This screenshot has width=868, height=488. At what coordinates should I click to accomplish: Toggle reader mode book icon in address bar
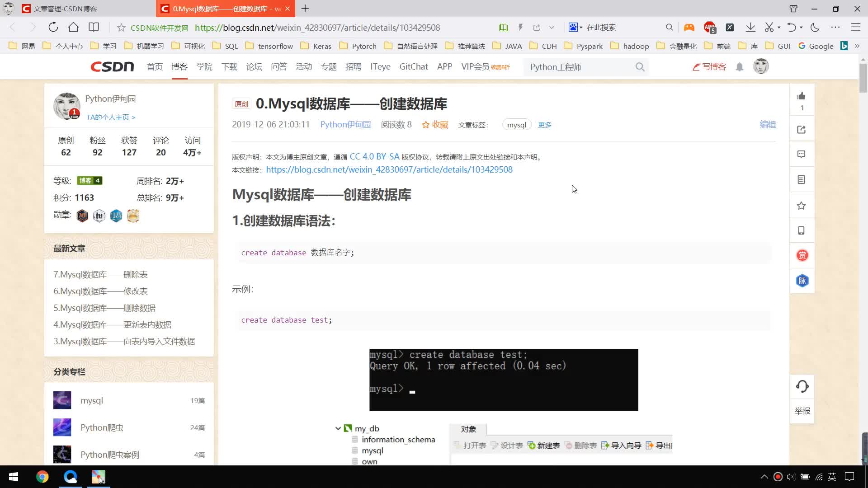pos(503,28)
